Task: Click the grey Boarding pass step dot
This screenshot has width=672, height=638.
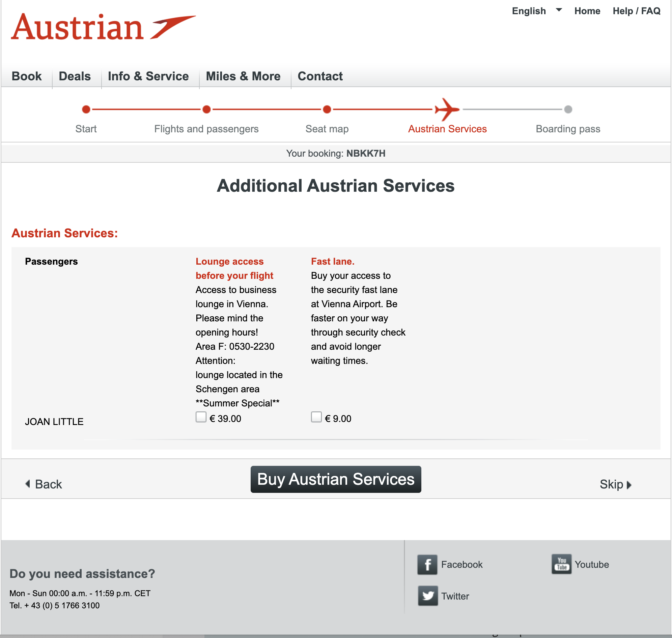Action: pyautogui.click(x=568, y=109)
